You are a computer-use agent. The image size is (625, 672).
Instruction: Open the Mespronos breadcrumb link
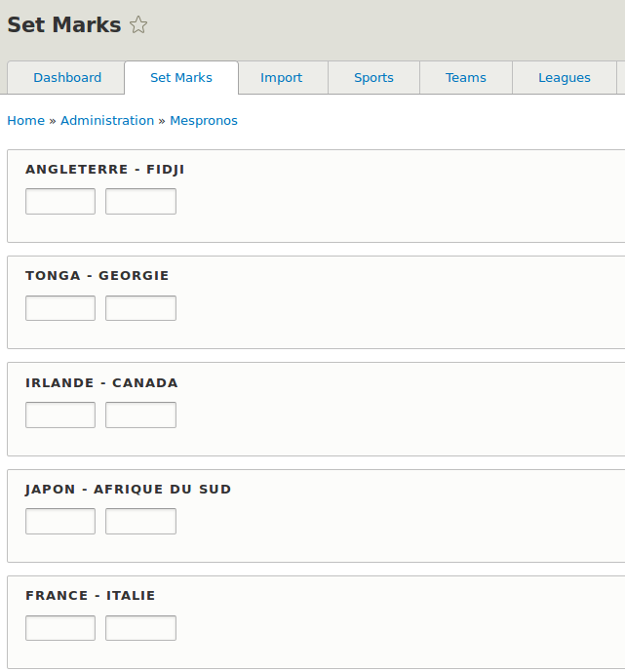click(204, 121)
